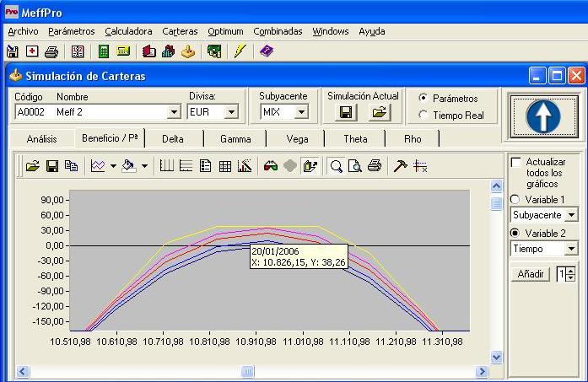Open the Carteras menu
The height and width of the screenshot is (382, 588).
180,31
